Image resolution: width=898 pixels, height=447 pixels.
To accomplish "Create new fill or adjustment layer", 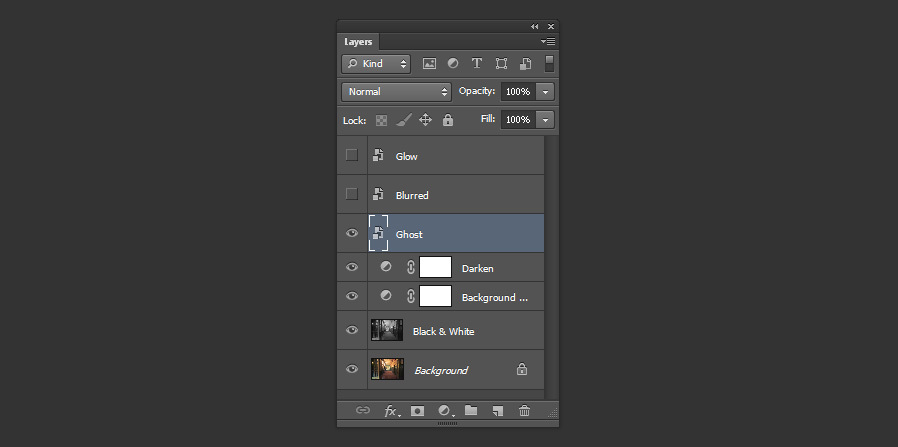I will click(x=446, y=411).
